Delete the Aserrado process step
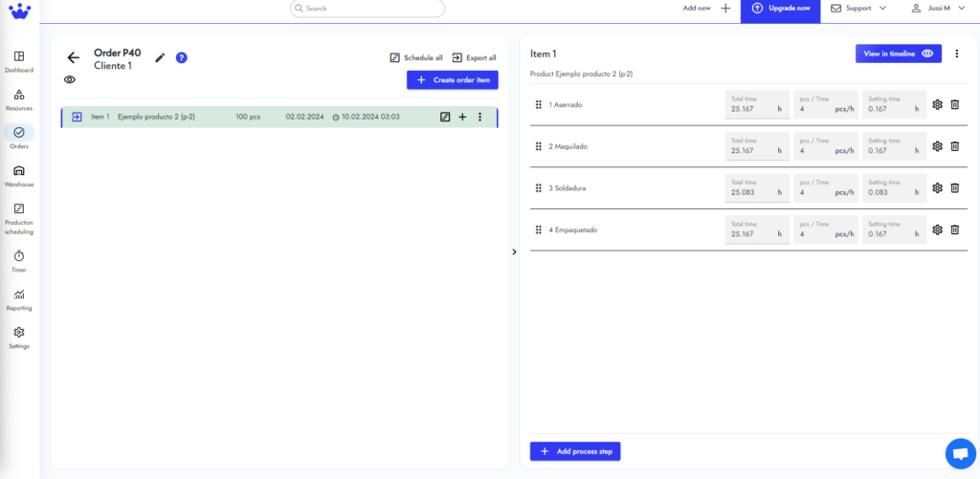Viewport: 980px width, 479px height. click(954, 105)
